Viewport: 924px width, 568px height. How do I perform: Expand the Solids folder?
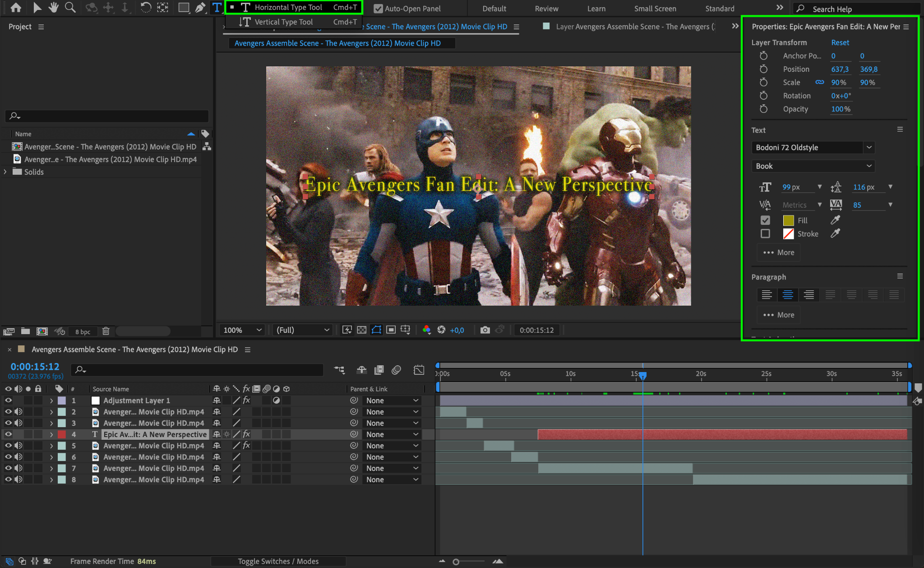tap(5, 172)
